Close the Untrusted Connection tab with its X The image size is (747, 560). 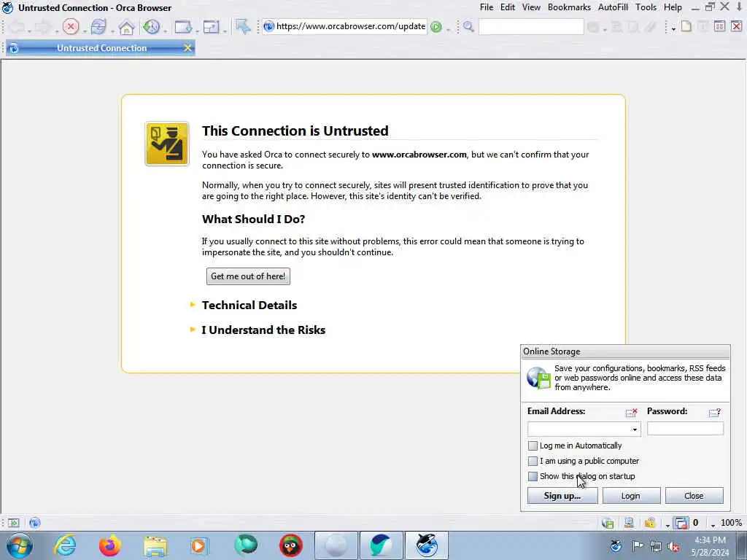pyautogui.click(x=187, y=47)
